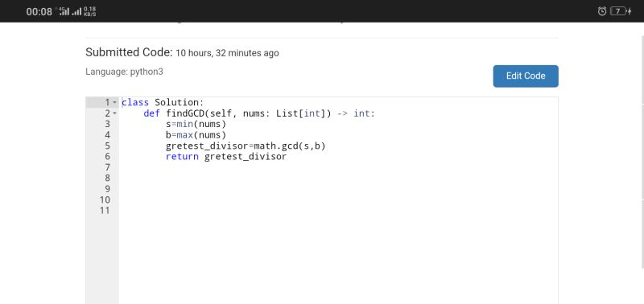Click the b=max(nums) code line
The width and height of the screenshot is (644, 304).
coord(196,135)
